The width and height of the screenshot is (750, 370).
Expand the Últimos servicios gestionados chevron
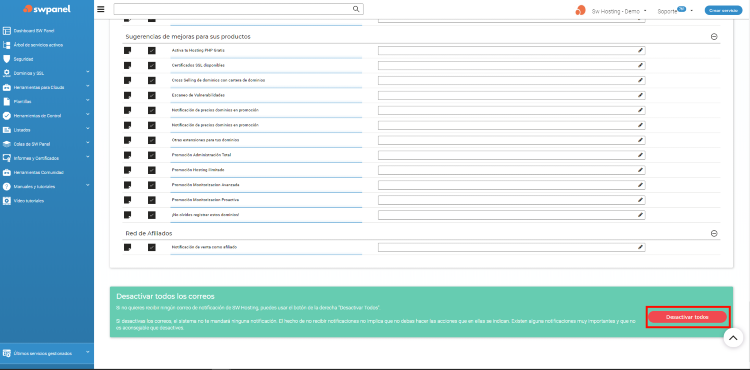coord(88,352)
